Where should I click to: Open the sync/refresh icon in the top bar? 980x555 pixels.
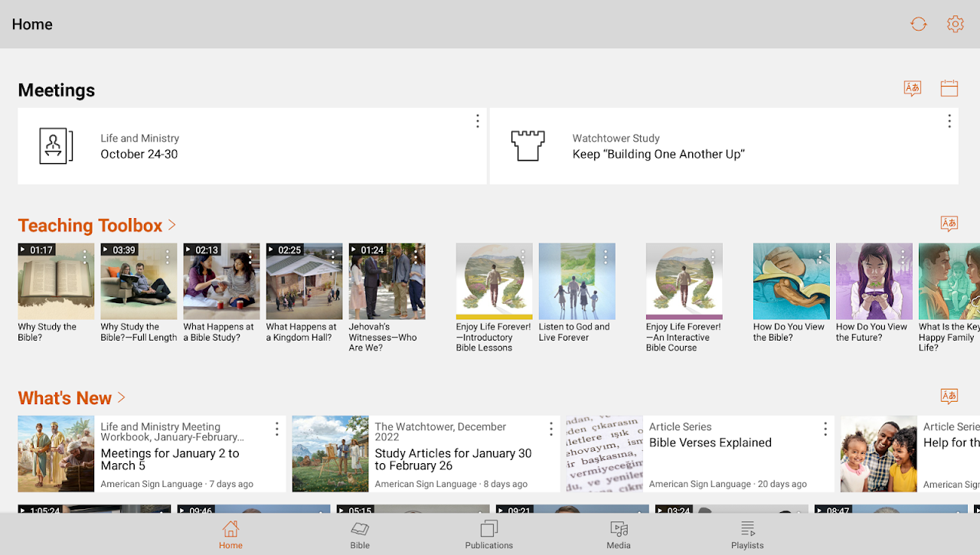coord(918,24)
